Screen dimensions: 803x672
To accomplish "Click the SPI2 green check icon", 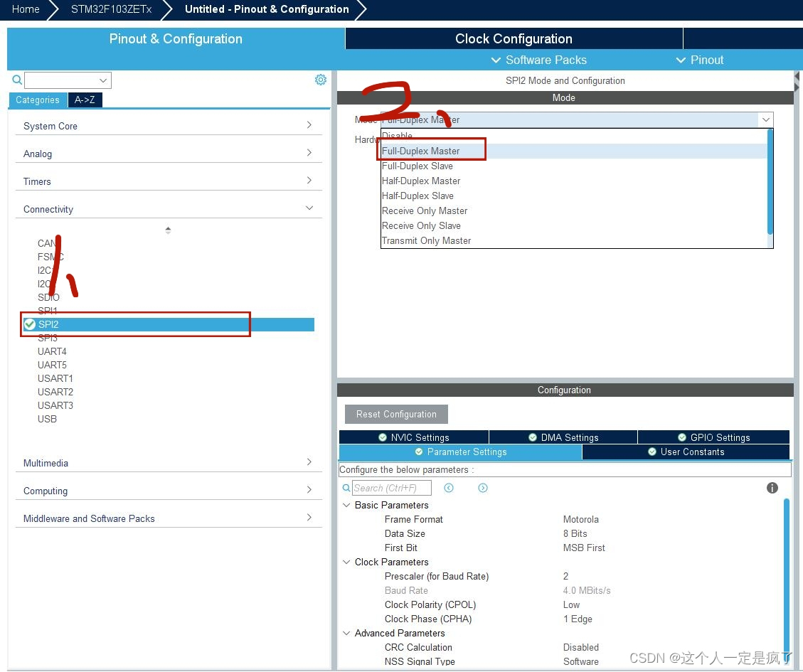I will coord(30,324).
